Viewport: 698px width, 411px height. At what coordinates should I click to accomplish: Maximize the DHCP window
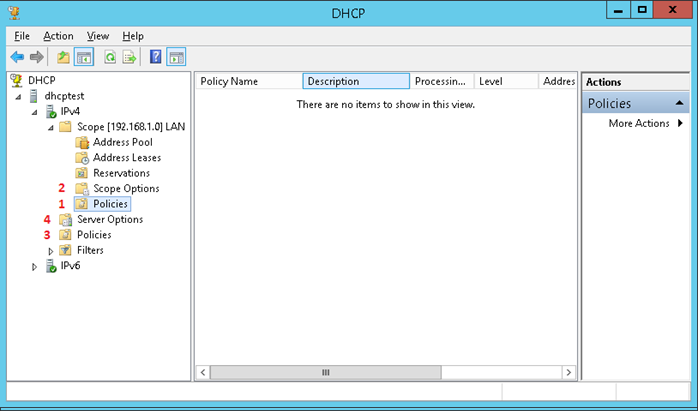(641, 10)
